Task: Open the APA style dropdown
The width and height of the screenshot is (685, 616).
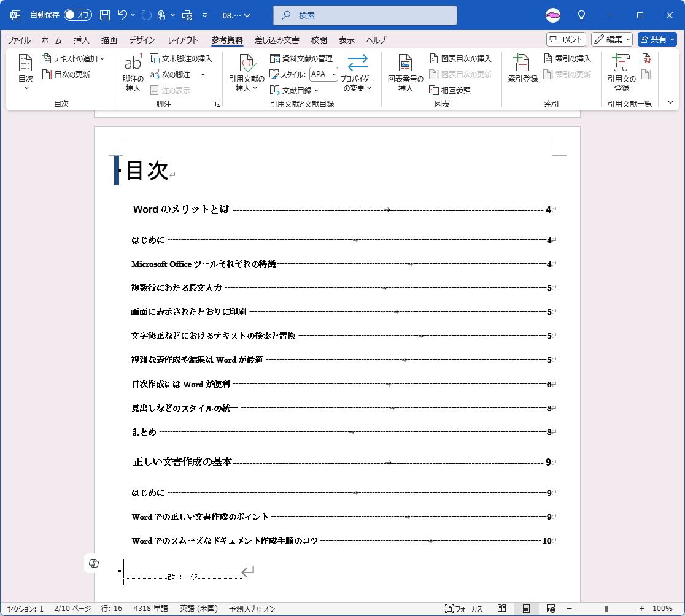Action: click(x=334, y=75)
